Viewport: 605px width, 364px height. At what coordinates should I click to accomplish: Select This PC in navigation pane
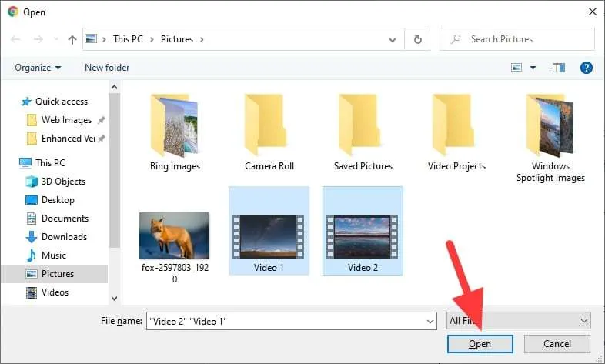click(50, 162)
